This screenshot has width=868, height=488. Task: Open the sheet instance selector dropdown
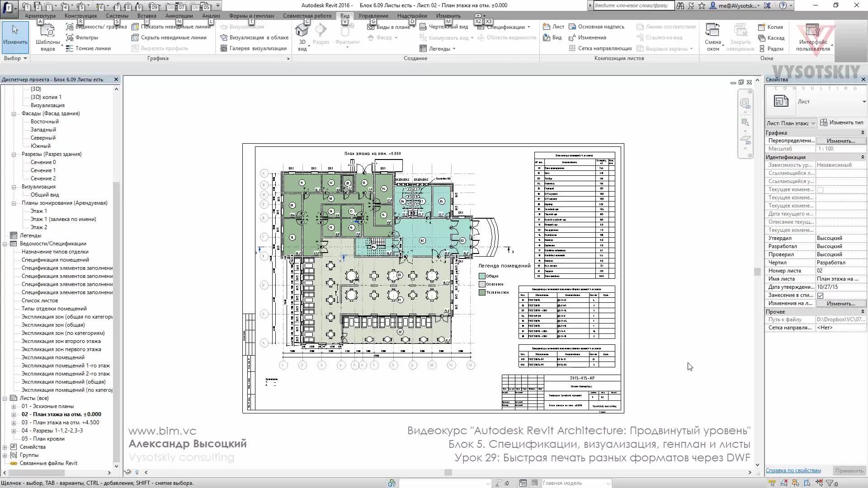coord(813,123)
